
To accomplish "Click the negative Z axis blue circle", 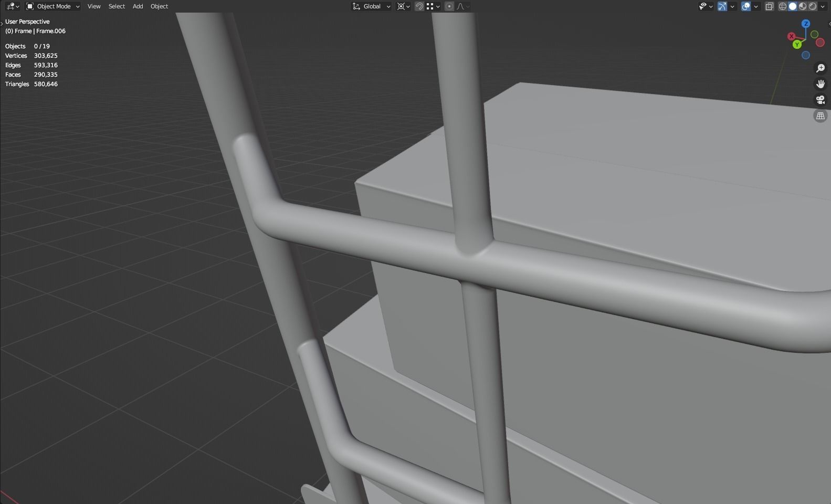I will pyautogui.click(x=806, y=55).
